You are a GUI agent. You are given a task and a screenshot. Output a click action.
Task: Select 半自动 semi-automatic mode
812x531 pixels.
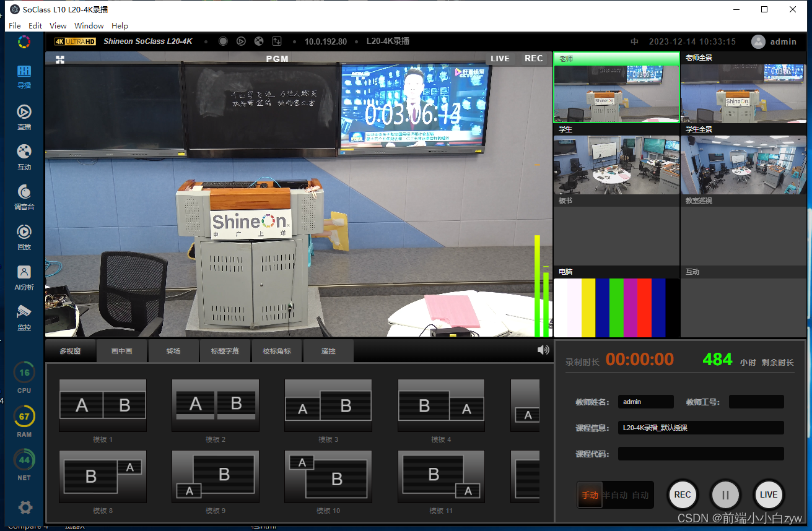pos(615,495)
